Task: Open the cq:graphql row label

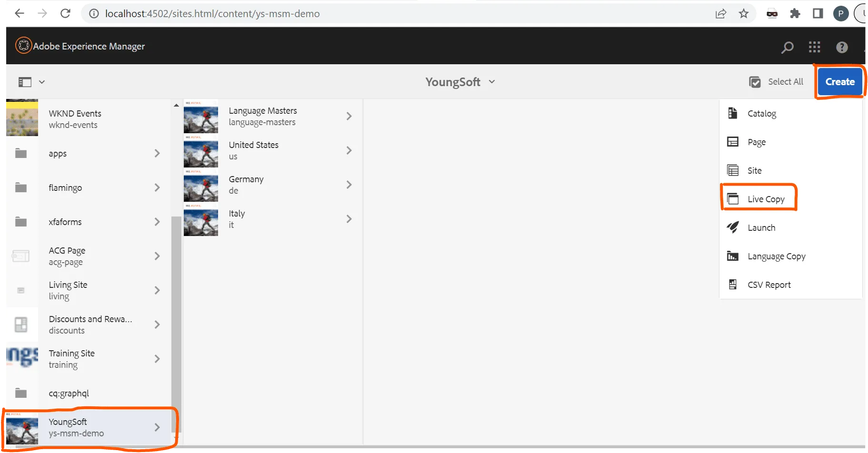Action: [x=69, y=394]
